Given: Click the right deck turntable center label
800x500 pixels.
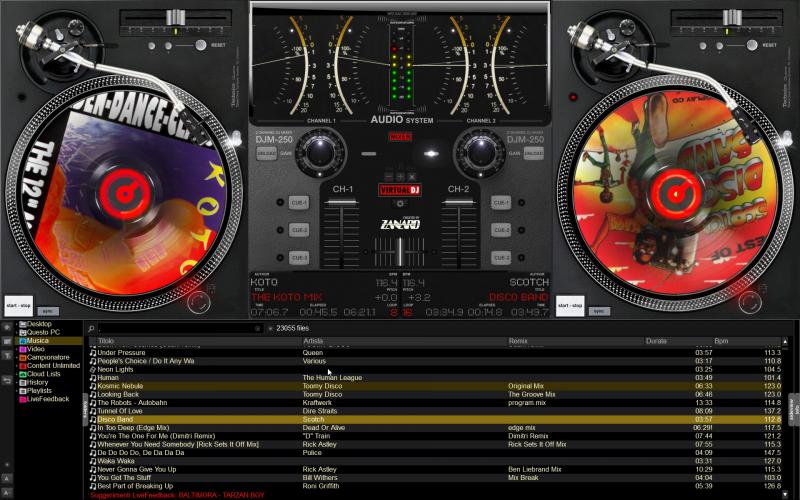Looking at the screenshot, I should click(676, 194).
